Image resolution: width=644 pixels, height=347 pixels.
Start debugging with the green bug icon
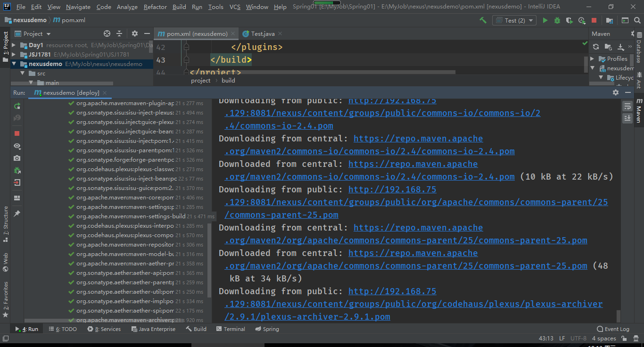pos(557,20)
